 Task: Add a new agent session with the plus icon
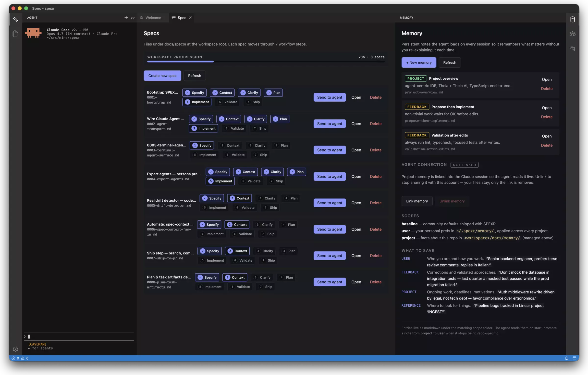coord(126,18)
